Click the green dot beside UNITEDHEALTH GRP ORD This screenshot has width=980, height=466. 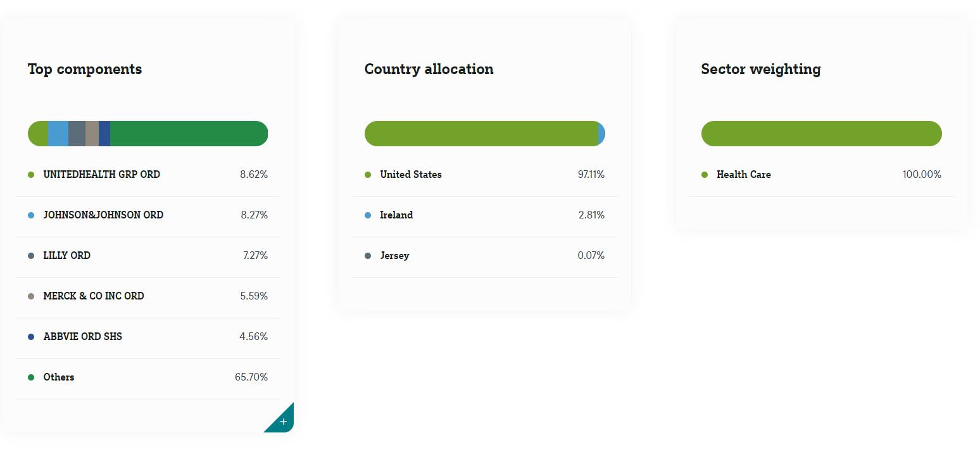point(31,175)
